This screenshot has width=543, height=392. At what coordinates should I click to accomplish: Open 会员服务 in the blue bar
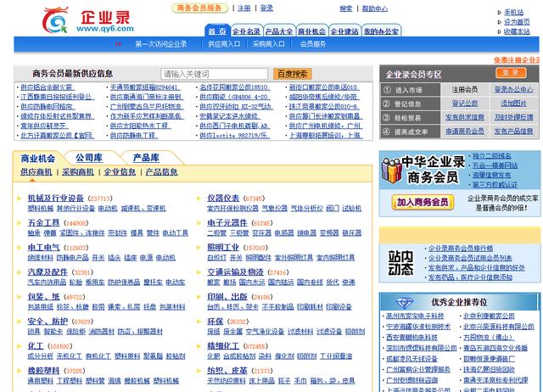point(313,44)
